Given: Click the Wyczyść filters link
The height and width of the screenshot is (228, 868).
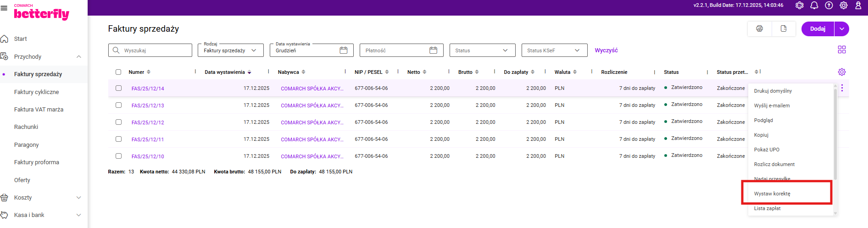Looking at the screenshot, I should 606,50.
